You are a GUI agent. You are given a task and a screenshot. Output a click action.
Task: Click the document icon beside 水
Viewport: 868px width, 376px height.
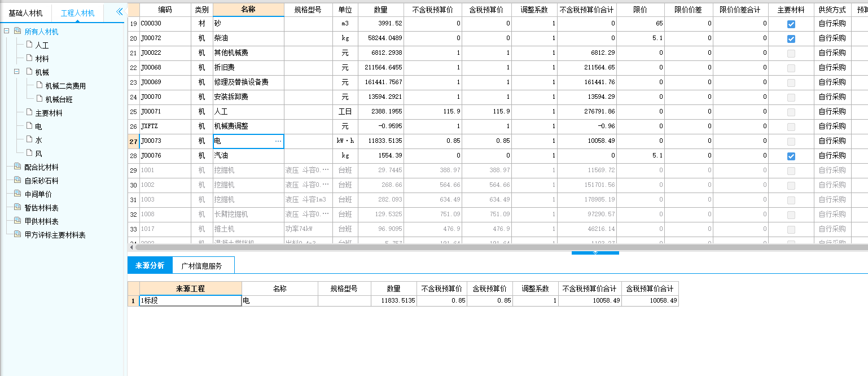pyautogui.click(x=29, y=139)
